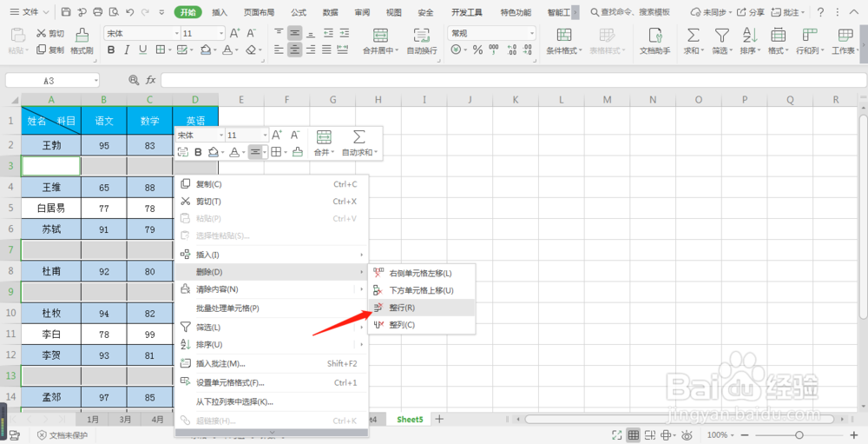Toggle Underline in the ribbon font group
The height and width of the screenshot is (444, 868).
[x=143, y=50]
